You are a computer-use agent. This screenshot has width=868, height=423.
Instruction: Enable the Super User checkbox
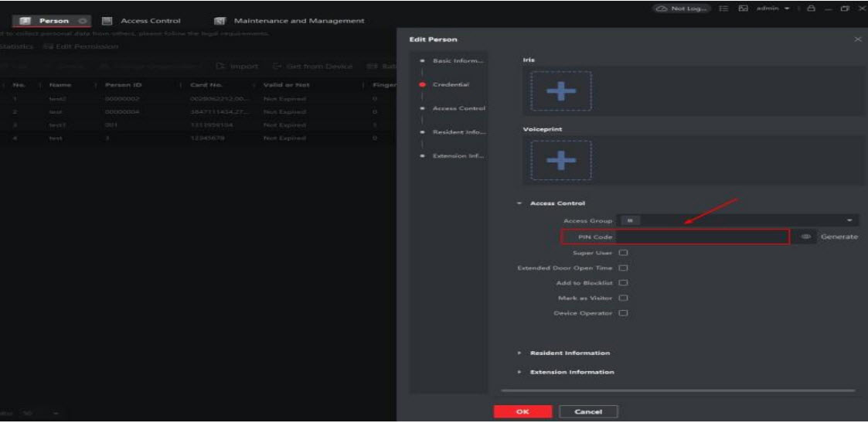[623, 252]
